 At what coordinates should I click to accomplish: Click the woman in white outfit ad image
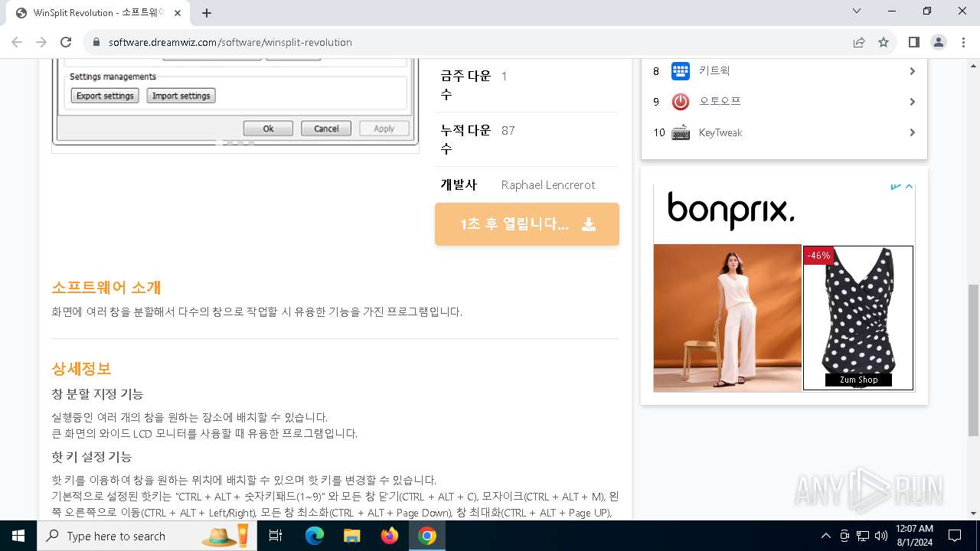point(727,318)
